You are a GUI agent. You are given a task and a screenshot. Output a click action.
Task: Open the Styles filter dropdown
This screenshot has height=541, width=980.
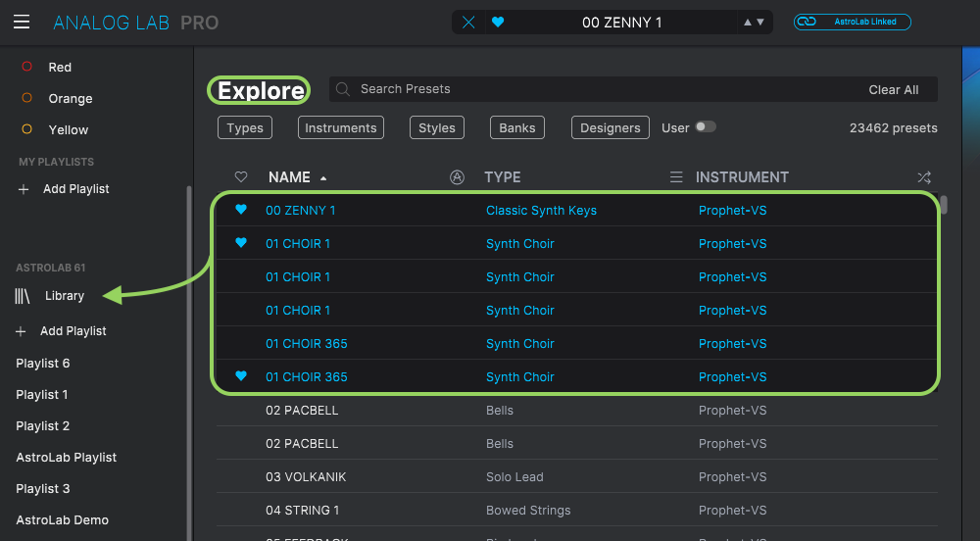(437, 127)
